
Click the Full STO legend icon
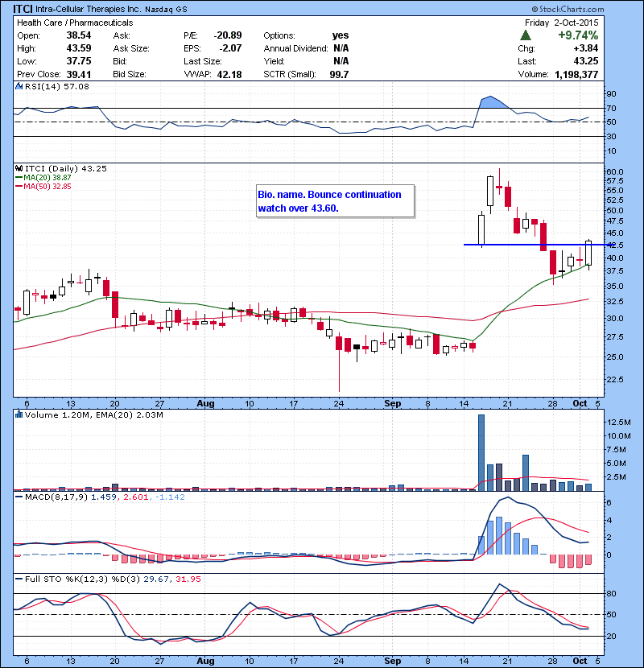coord(19,579)
